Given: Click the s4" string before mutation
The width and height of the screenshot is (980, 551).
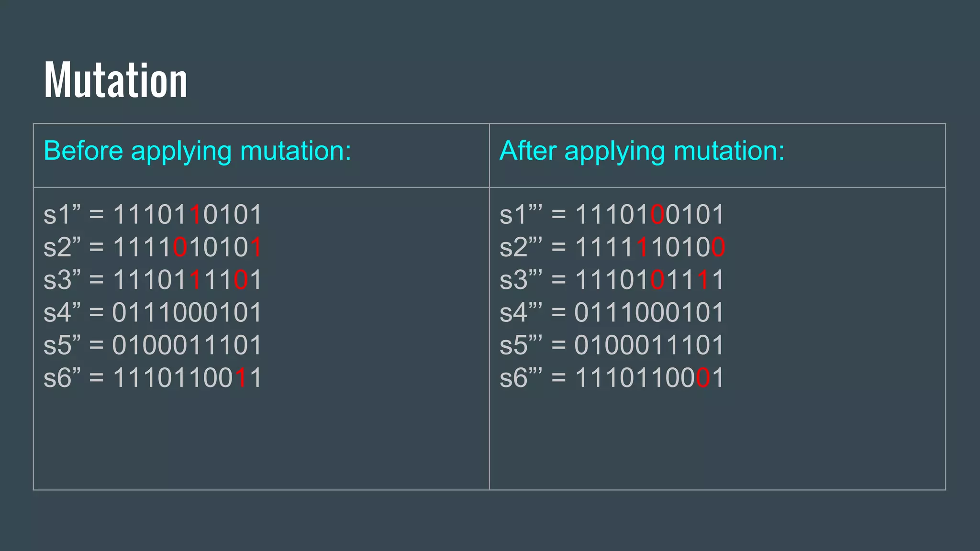Looking at the screenshot, I should tap(153, 312).
